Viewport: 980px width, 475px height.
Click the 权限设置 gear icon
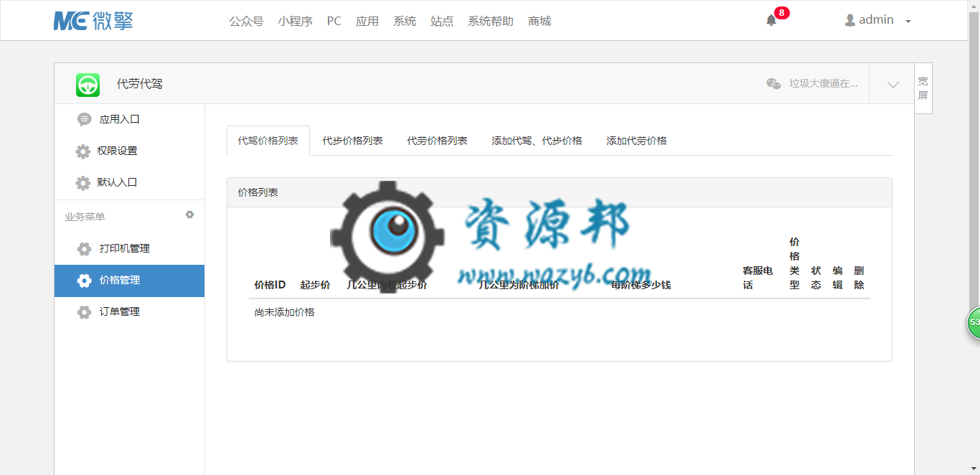(83, 151)
